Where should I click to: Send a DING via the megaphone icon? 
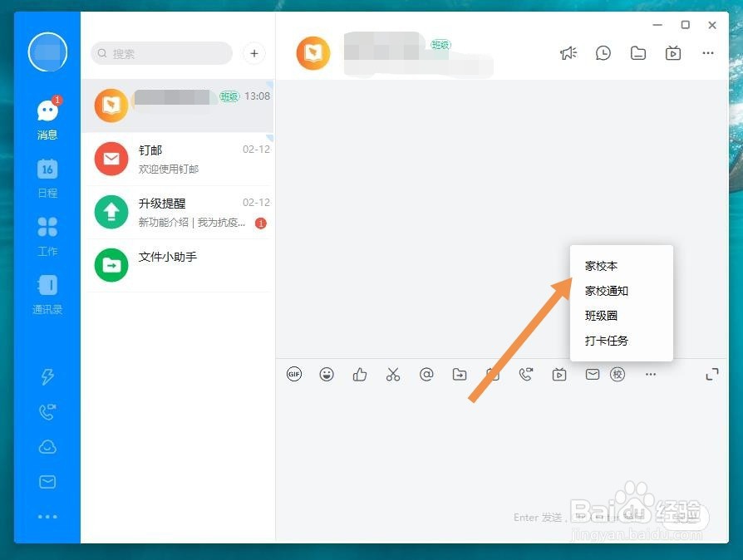(x=568, y=52)
